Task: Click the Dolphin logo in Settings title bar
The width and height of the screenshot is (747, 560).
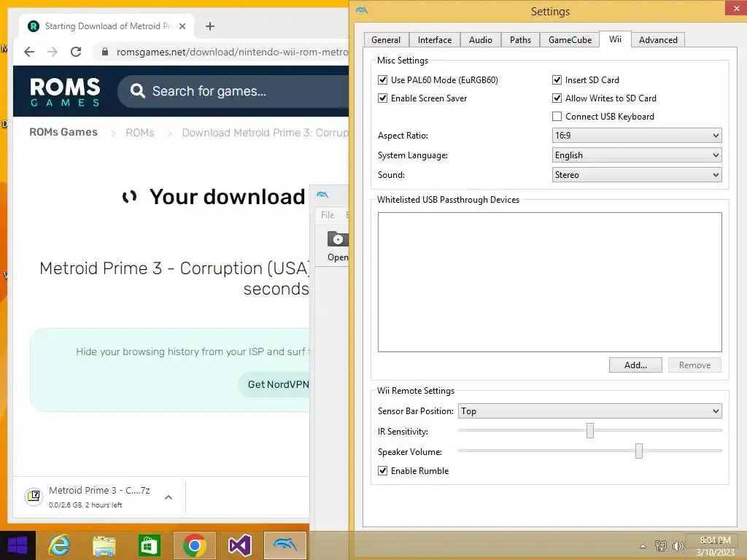Action: [x=362, y=10]
